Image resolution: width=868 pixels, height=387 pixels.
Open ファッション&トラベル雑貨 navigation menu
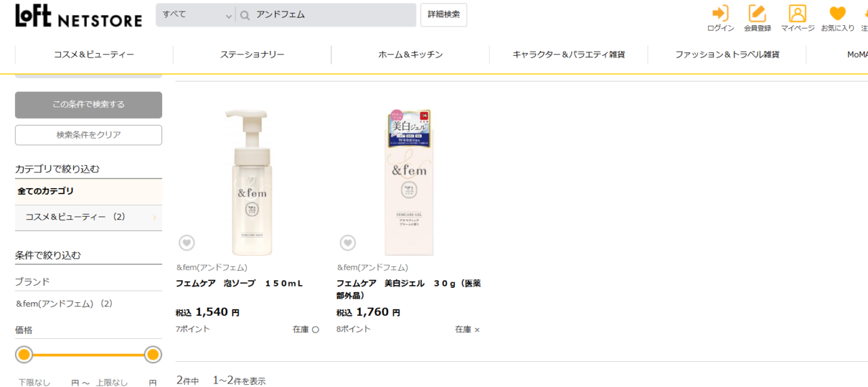tap(727, 54)
